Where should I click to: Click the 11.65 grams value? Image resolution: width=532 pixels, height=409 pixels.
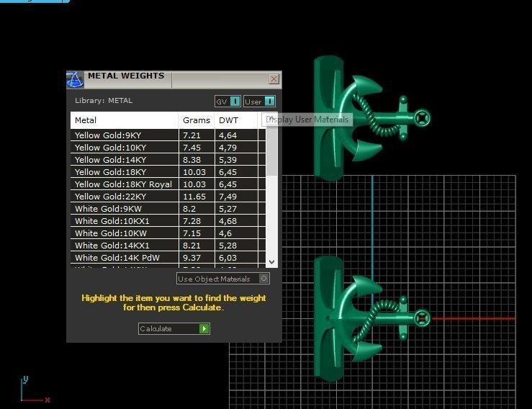click(194, 196)
